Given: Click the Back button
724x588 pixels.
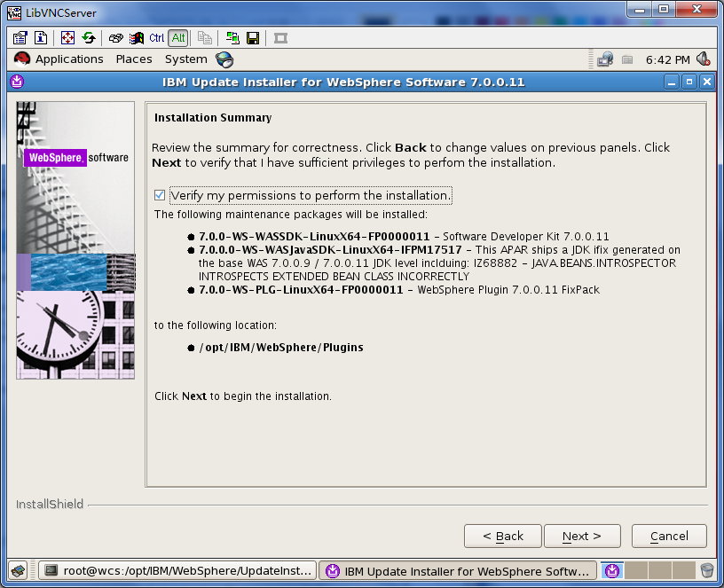Looking at the screenshot, I should [503, 536].
